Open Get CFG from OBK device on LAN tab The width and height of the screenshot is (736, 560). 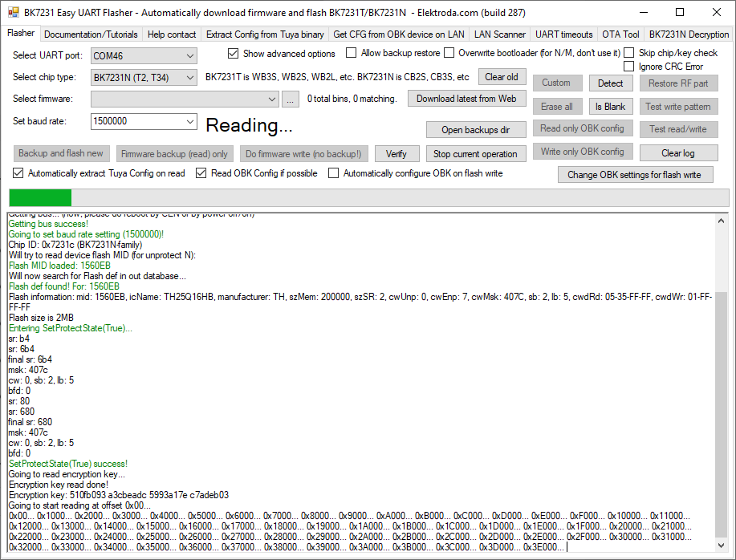(x=399, y=34)
